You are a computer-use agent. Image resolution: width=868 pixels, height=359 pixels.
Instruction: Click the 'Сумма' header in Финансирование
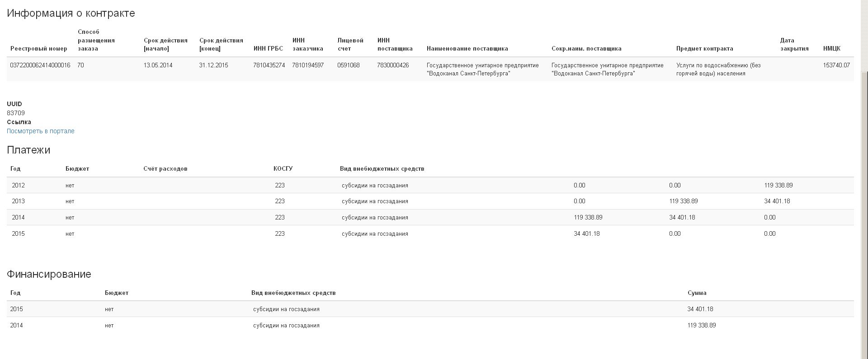[x=697, y=293]
